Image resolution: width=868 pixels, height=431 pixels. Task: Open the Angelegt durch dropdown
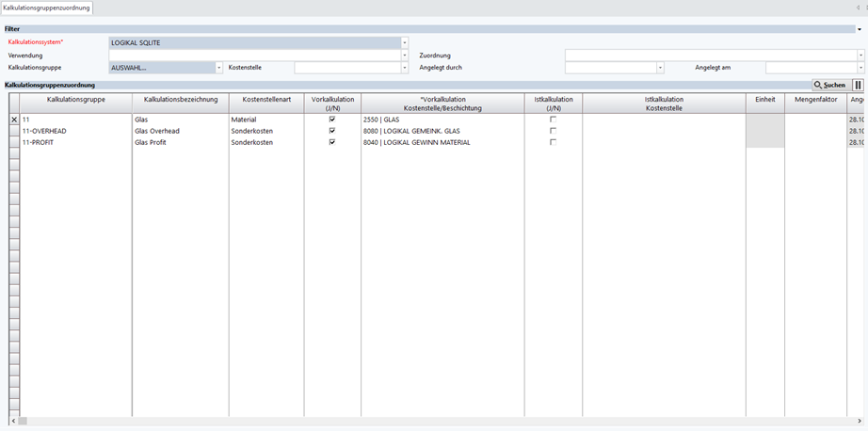coord(660,68)
